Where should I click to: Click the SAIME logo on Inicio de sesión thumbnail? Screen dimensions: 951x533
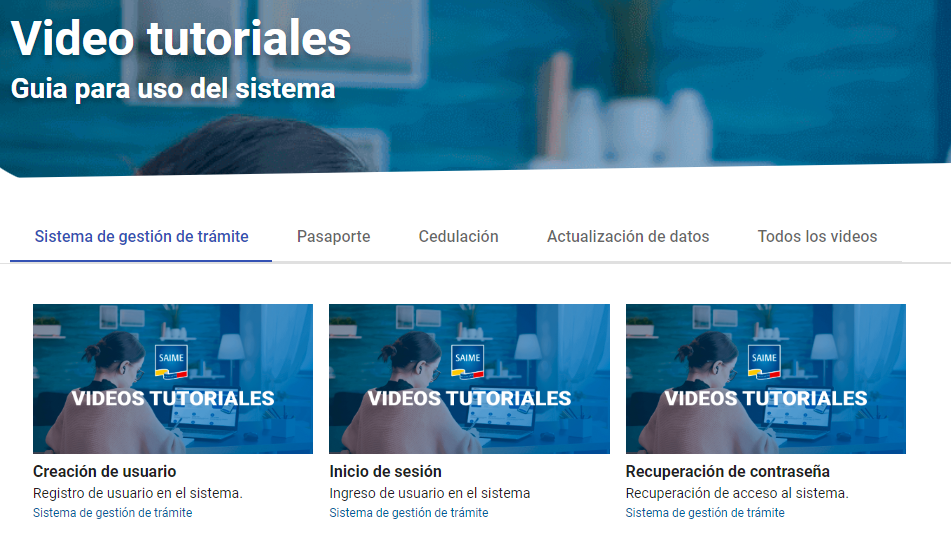click(x=468, y=362)
